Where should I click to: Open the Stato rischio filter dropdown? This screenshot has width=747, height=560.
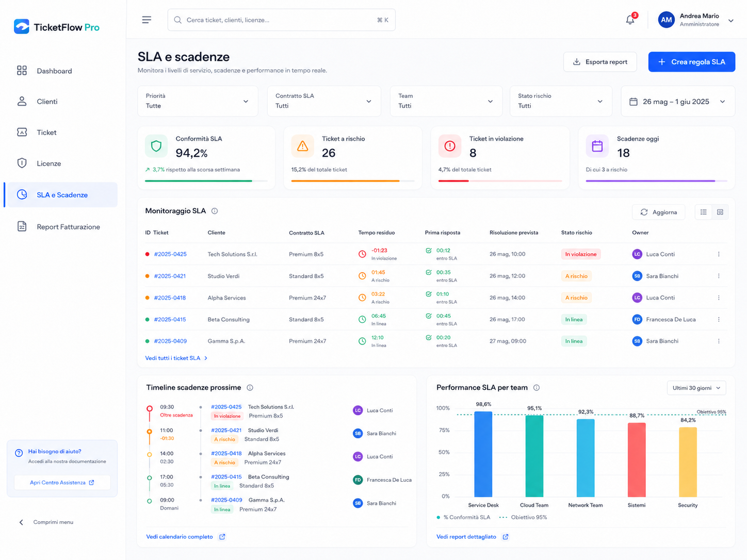pyautogui.click(x=561, y=101)
